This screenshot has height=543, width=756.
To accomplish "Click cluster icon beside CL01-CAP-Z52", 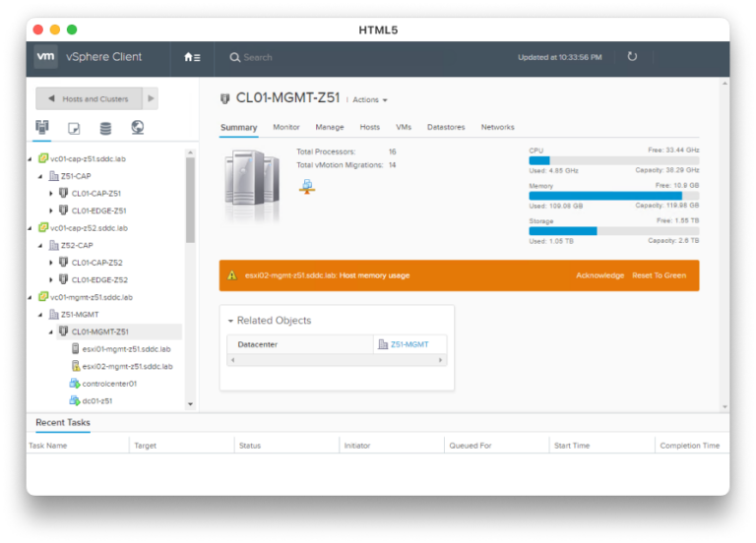I will (64, 262).
